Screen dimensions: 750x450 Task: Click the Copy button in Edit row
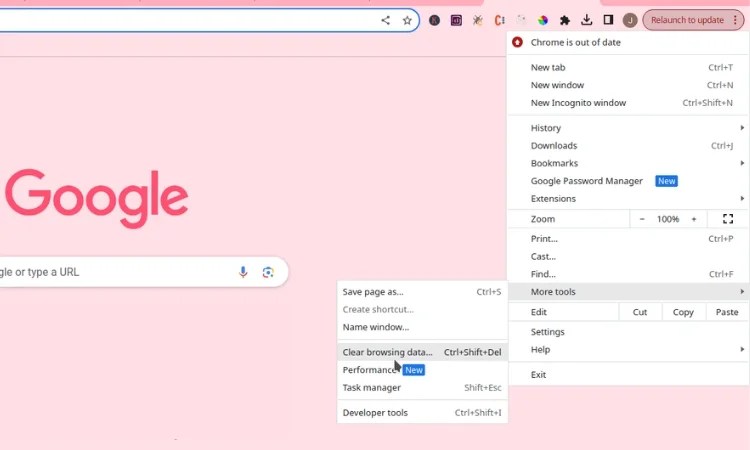pos(683,312)
